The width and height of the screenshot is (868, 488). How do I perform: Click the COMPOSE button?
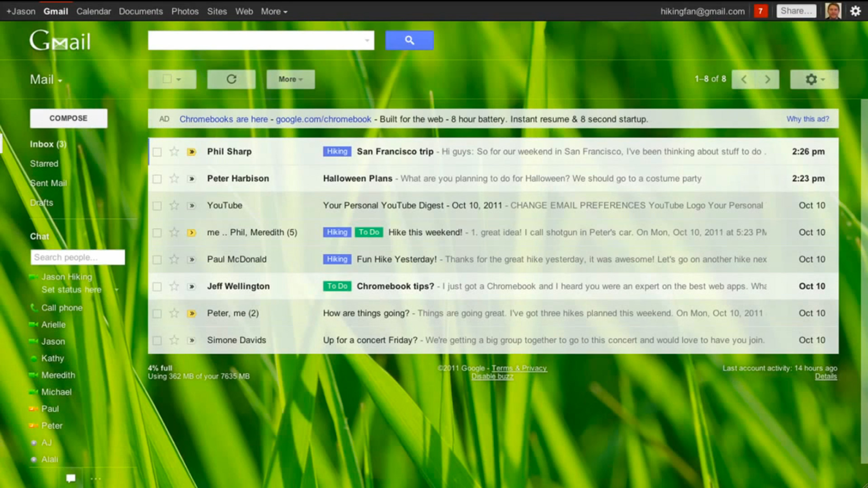tap(68, 118)
